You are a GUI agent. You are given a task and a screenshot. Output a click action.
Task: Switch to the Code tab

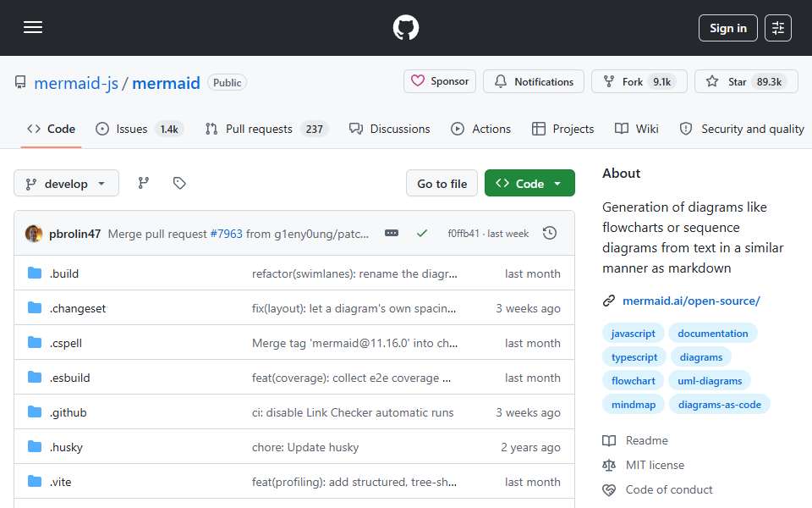[51, 129]
